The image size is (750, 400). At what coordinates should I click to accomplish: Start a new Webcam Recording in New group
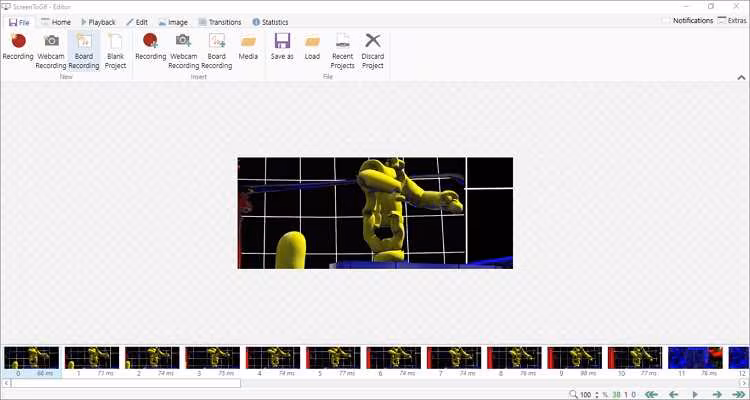coord(51,52)
